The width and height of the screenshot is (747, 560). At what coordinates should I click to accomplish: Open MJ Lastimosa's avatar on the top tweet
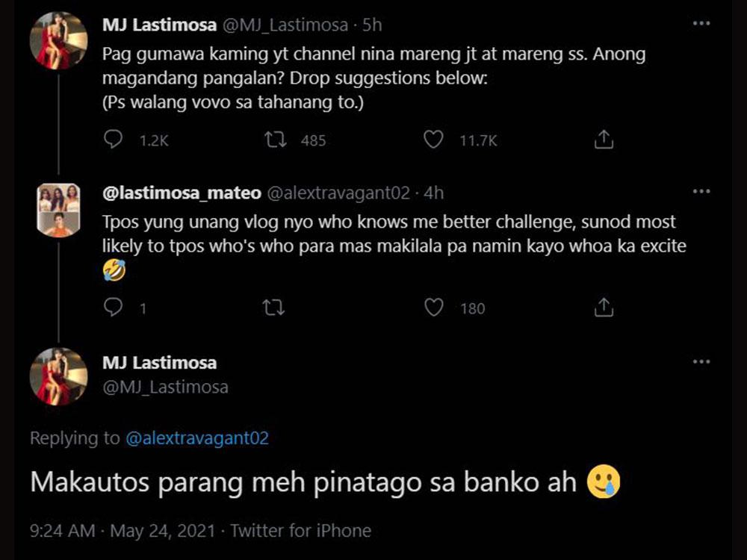58,41
